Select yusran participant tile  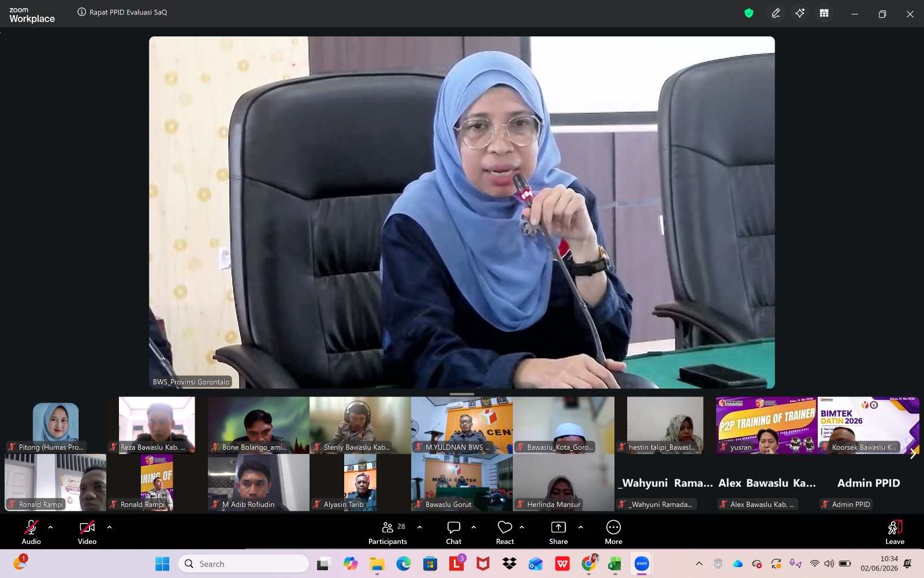pyautogui.click(x=767, y=425)
